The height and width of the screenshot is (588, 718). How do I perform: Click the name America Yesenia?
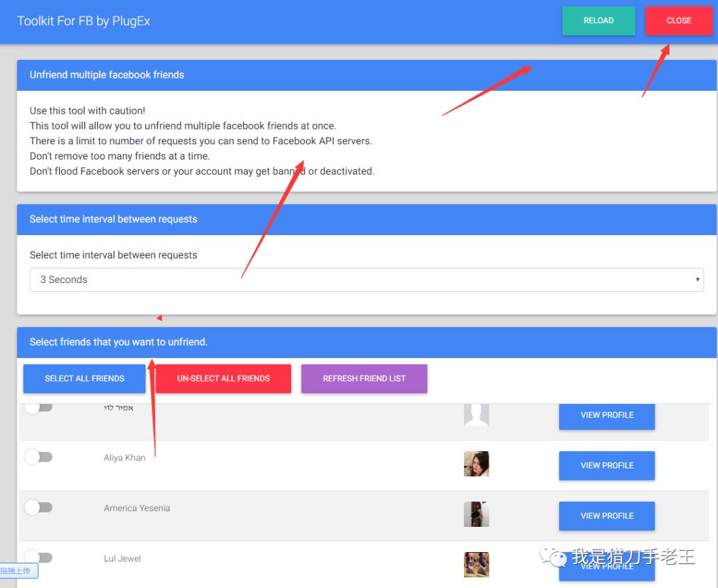click(137, 508)
